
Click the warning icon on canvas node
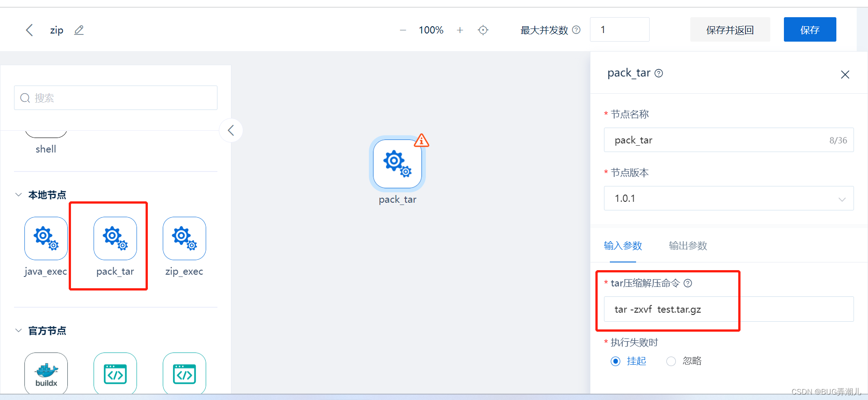click(421, 140)
